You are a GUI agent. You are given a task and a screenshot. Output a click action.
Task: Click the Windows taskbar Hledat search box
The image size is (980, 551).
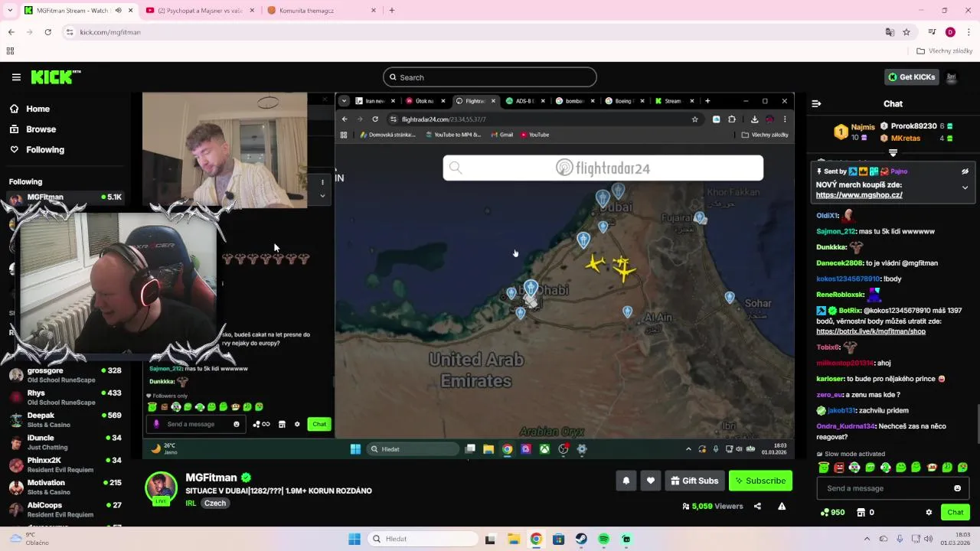pyautogui.click(x=423, y=539)
